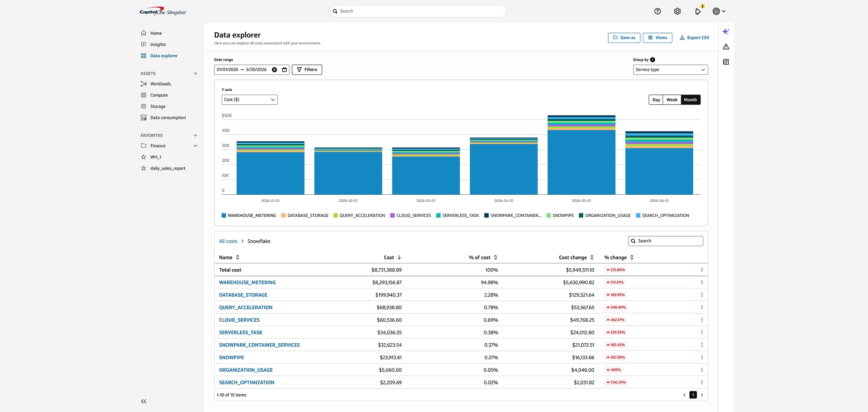Open row actions for ORGANIZATION_USAGE
The width and height of the screenshot is (868, 412).
702,370
